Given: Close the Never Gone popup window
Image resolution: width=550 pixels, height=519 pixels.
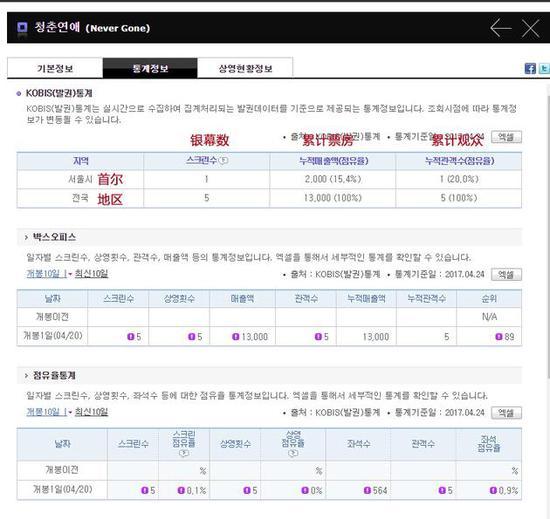Looking at the screenshot, I should point(530,28).
